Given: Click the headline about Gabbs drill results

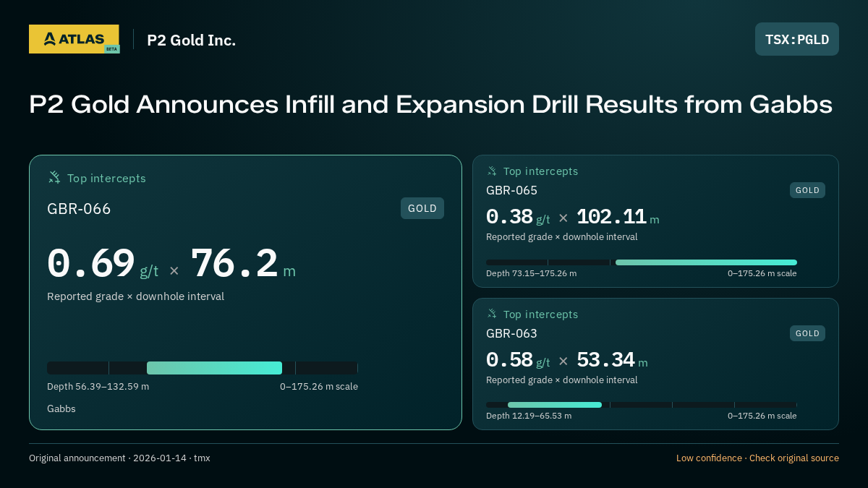Looking at the screenshot, I should (x=430, y=105).
